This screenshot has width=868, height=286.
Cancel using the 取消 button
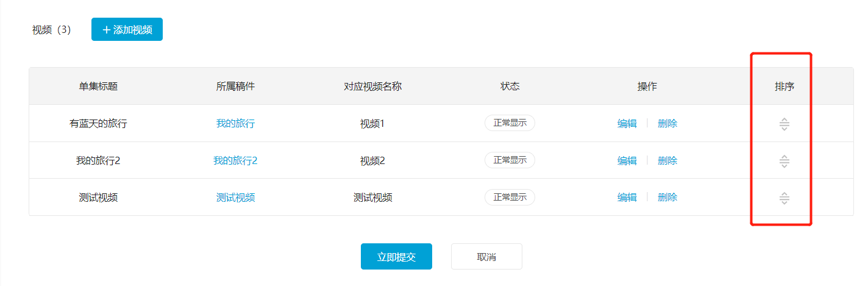pos(486,257)
